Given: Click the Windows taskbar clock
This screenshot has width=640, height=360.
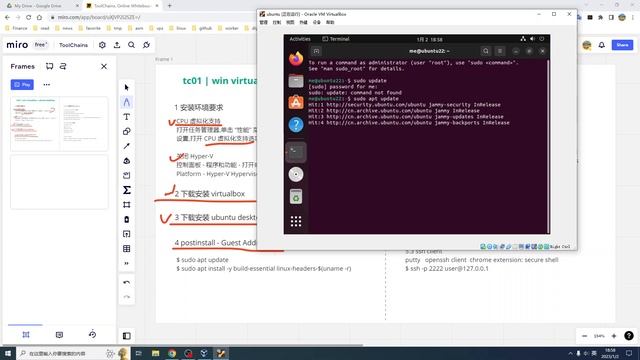Looking at the screenshot, I should coord(610,353).
